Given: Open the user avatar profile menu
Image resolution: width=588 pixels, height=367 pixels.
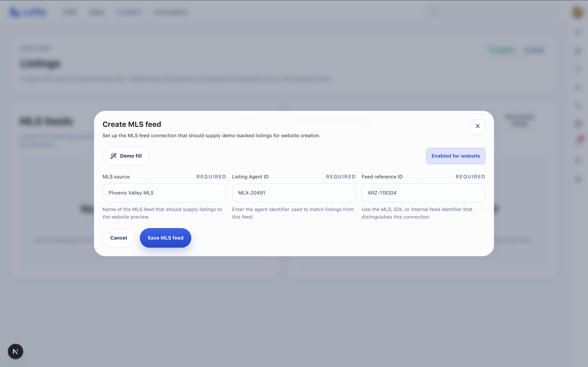Looking at the screenshot, I should coord(578,12).
